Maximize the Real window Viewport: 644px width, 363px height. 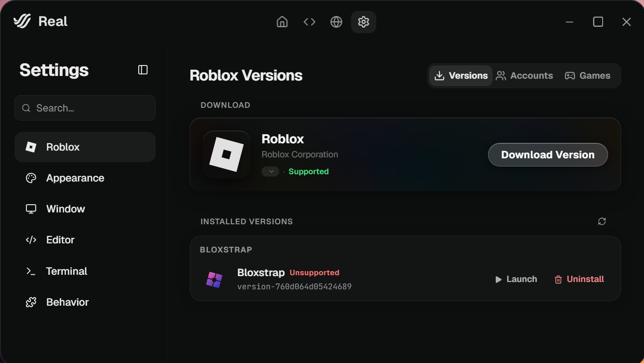(598, 22)
